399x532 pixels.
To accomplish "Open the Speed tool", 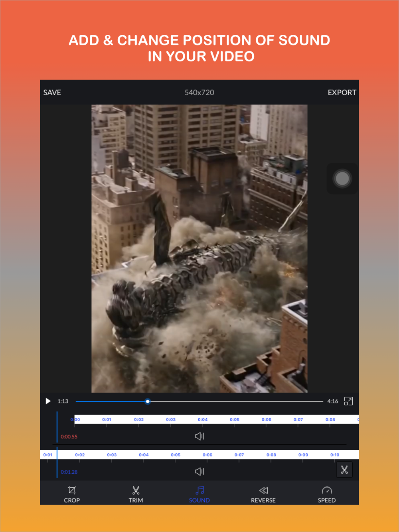I will tap(327, 495).
